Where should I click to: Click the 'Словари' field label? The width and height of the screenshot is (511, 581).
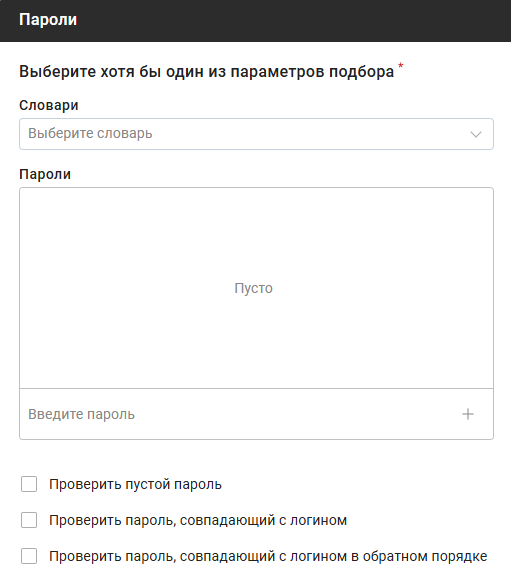pyautogui.click(x=49, y=105)
